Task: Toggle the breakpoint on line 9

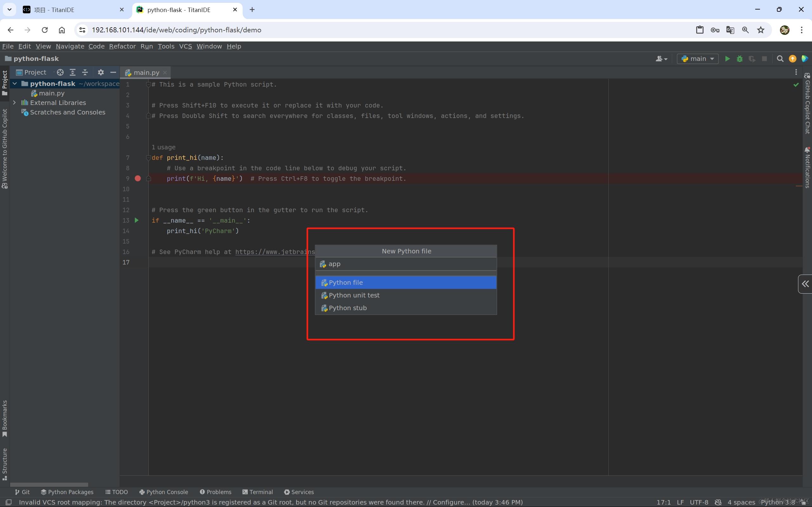Action: click(x=138, y=179)
